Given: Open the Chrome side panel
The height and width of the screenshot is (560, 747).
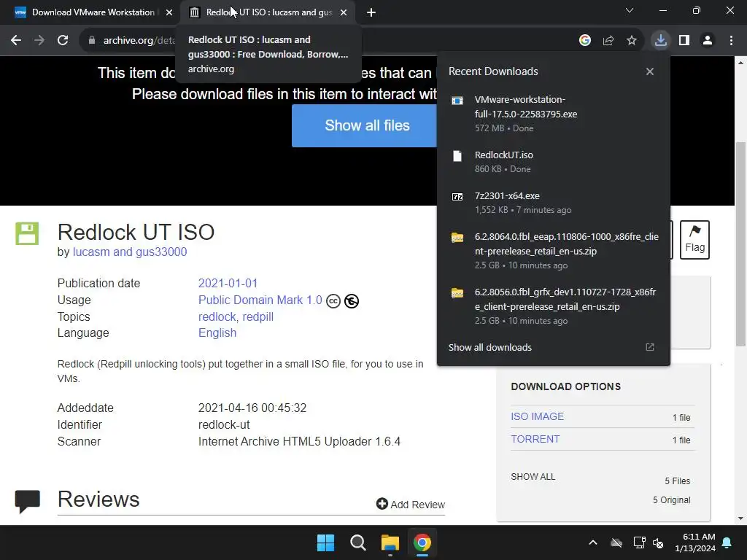Looking at the screenshot, I should tap(684, 41).
